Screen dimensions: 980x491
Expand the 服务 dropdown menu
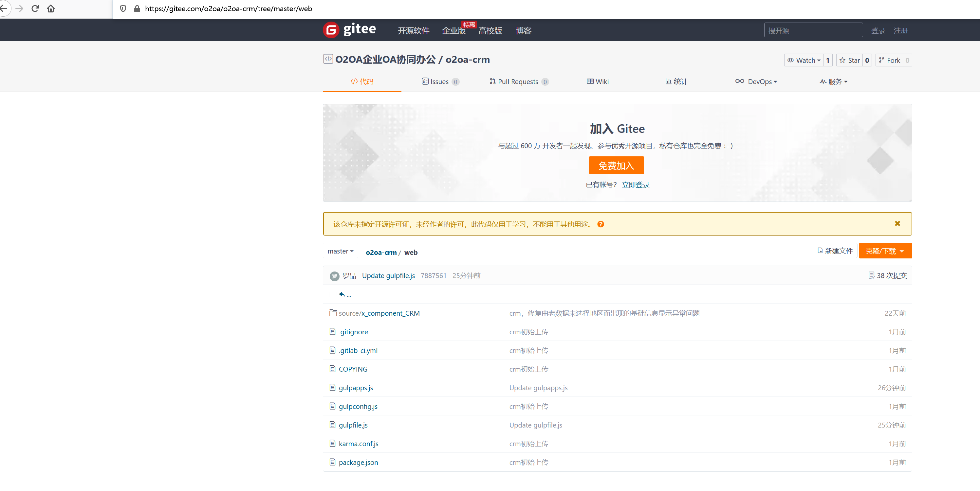[x=834, y=81]
